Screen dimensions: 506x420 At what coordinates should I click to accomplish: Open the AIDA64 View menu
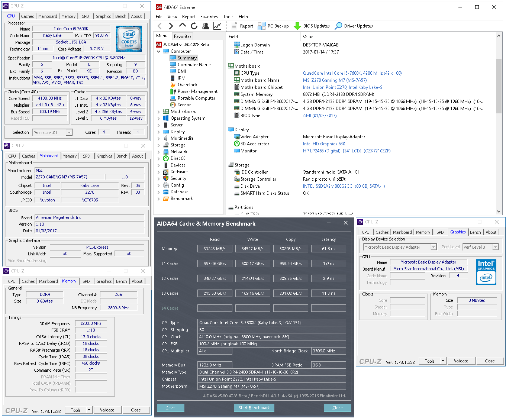(x=172, y=17)
